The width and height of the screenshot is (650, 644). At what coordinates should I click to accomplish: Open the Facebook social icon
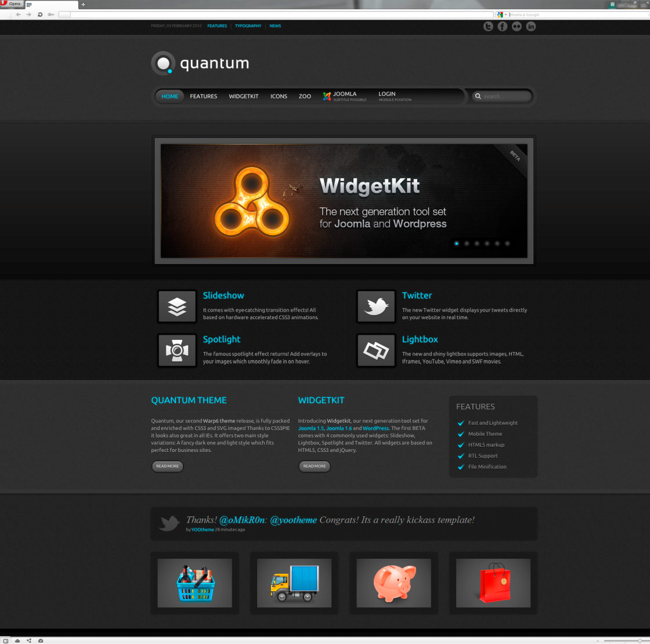click(502, 26)
